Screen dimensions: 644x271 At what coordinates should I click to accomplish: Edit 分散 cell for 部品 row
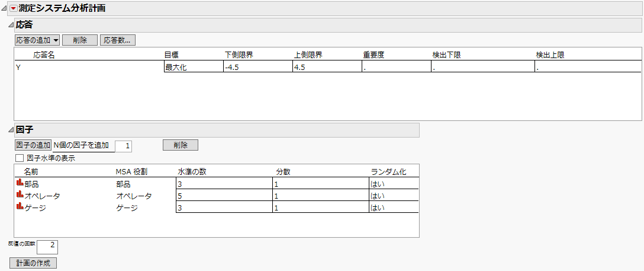(x=321, y=183)
